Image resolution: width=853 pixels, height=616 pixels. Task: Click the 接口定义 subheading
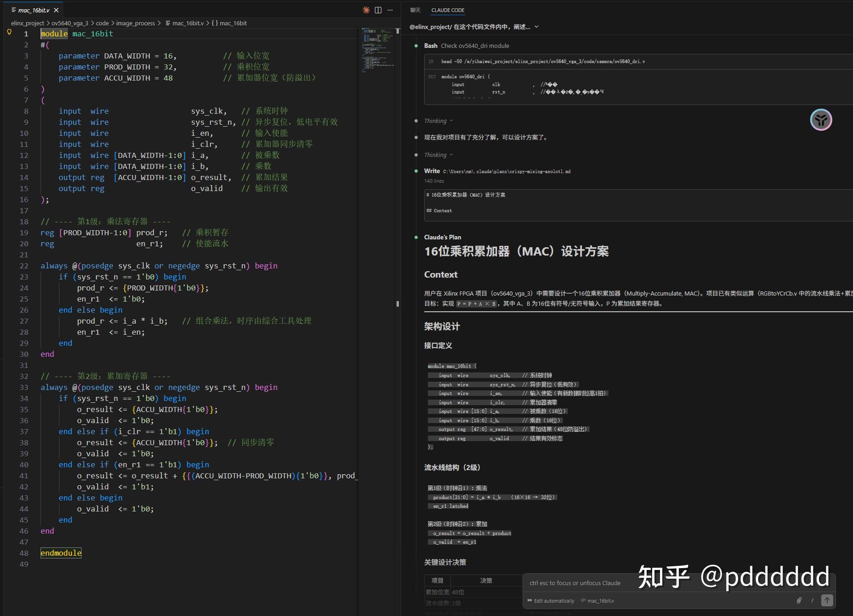pyautogui.click(x=438, y=346)
